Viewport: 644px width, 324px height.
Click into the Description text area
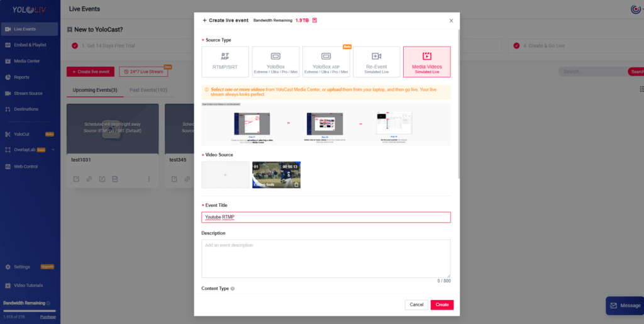(x=326, y=258)
